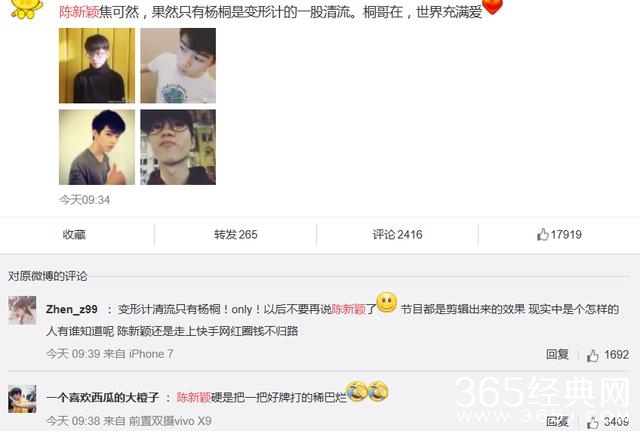Open the photo of boy wearing glasses

(178, 147)
